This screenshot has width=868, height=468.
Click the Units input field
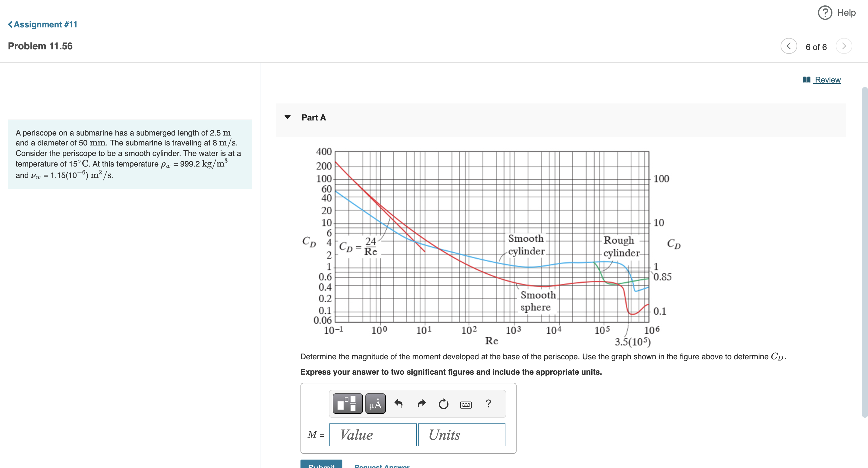pos(461,435)
